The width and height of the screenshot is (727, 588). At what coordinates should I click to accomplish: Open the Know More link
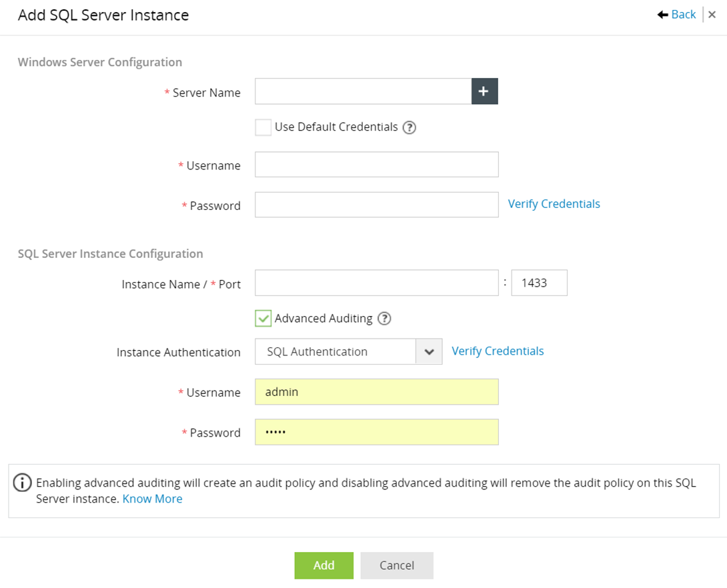point(152,499)
